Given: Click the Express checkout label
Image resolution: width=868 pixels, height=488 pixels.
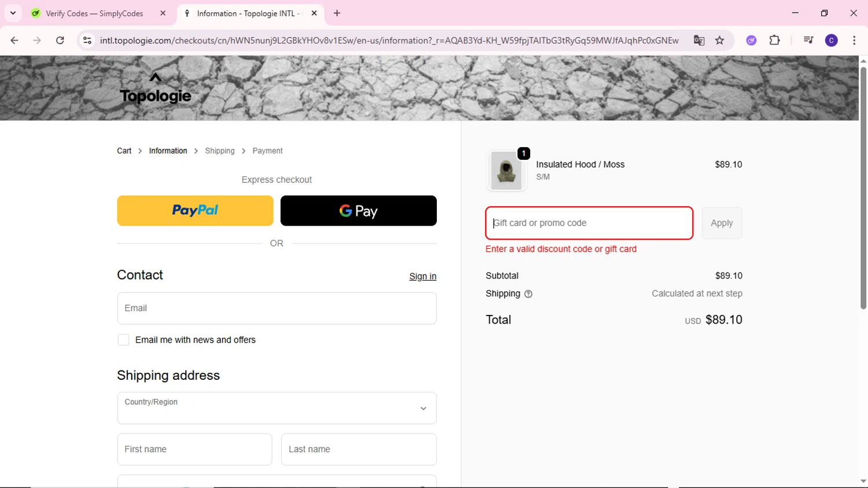Looking at the screenshot, I should pyautogui.click(x=277, y=180).
